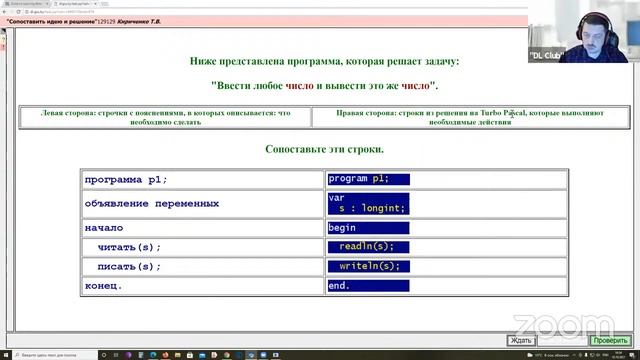640x360 pixels.
Task: Open the Windows Start menu
Action: [x=6, y=355]
